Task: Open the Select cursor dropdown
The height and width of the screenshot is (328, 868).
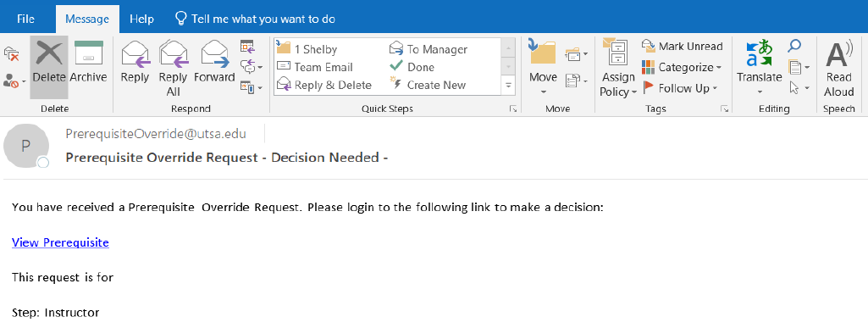Action: tap(799, 87)
